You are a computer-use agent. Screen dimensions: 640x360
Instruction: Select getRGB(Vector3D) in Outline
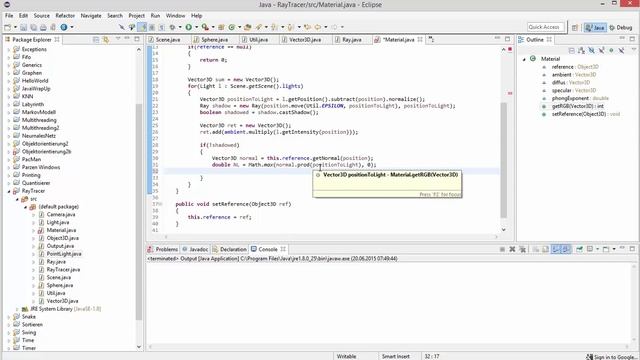[x=578, y=106]
